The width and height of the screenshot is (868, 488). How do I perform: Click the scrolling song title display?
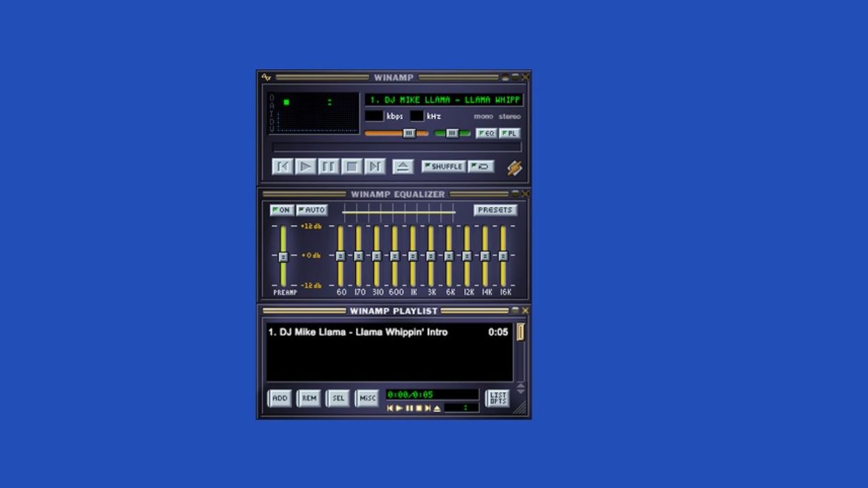(444, 100)
